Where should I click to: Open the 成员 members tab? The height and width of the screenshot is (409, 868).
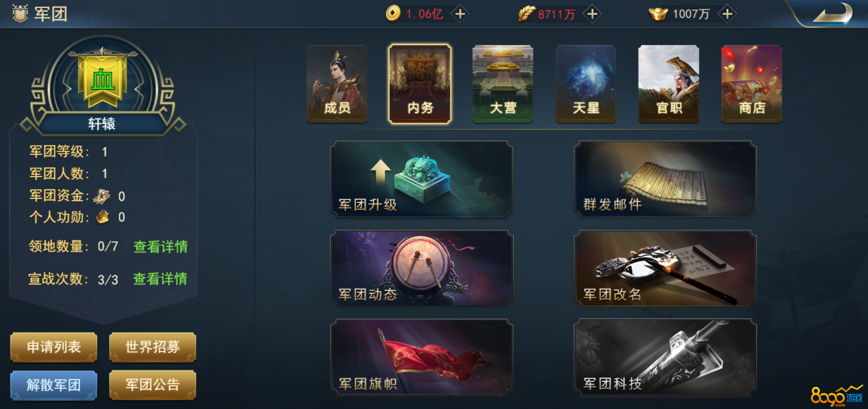click(337, 84)
